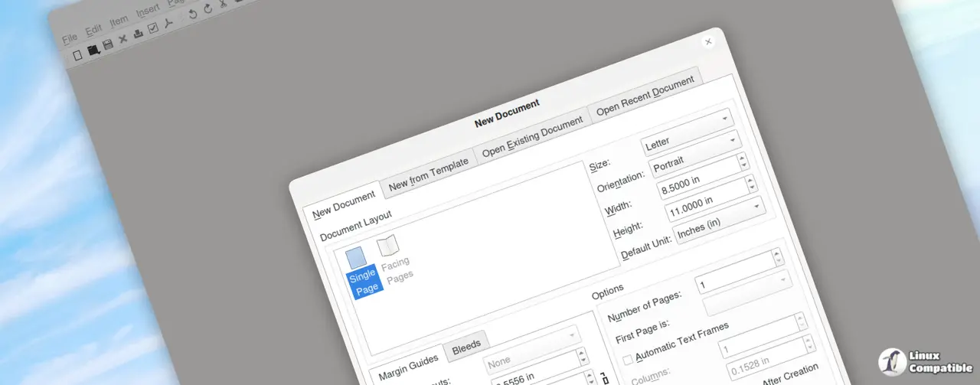
Task: Open the File menu
Action: [x=70, y=38]
